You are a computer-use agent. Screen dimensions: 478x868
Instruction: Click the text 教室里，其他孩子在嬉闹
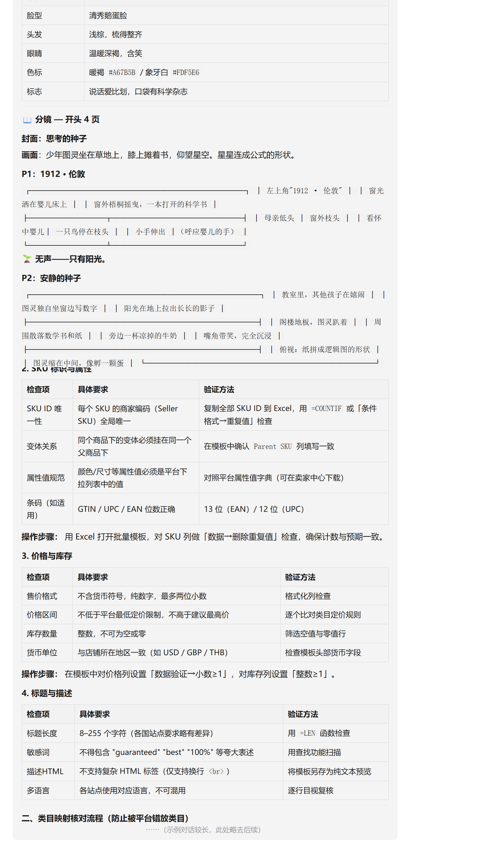point(323,295)
